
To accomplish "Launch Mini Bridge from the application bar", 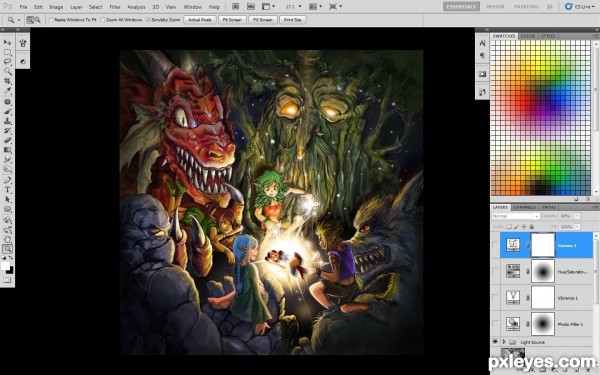I will coord(251,7).
